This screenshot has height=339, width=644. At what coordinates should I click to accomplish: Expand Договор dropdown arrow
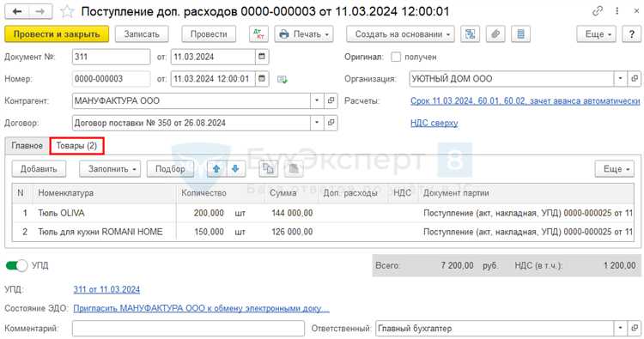tap(317, 123)
